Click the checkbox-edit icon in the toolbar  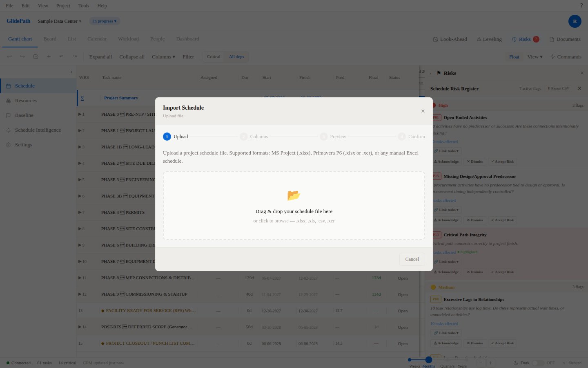pos(36,56)
